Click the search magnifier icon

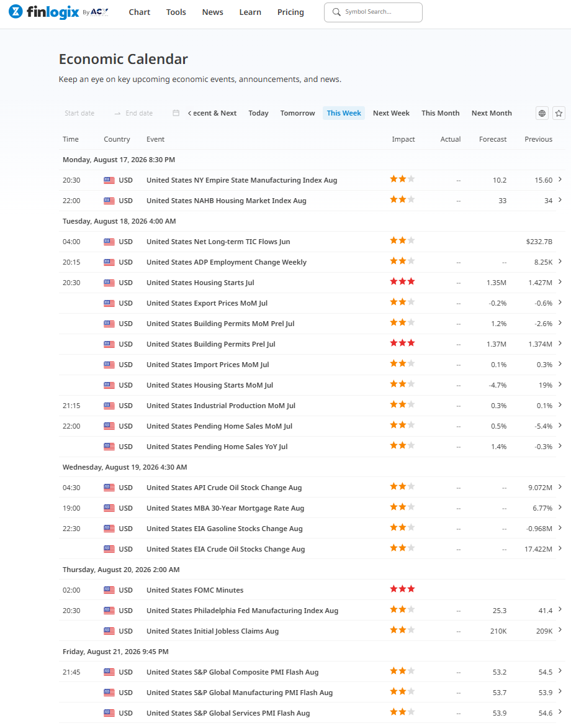(336, 12)
